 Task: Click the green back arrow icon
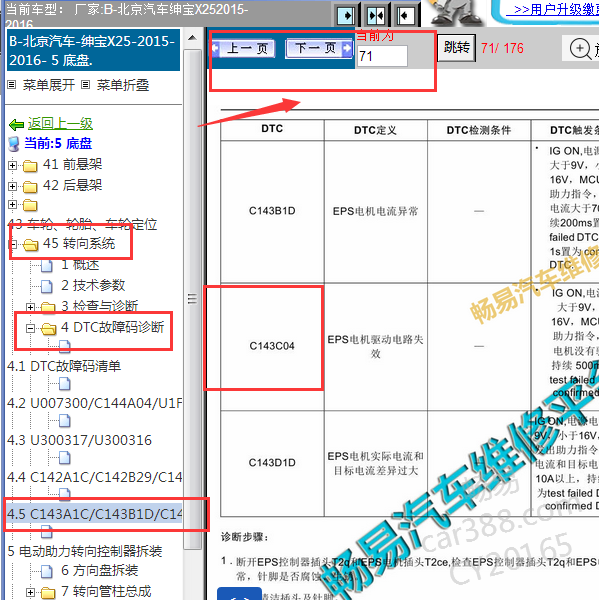pyautogui.click(x=16, y=124)
